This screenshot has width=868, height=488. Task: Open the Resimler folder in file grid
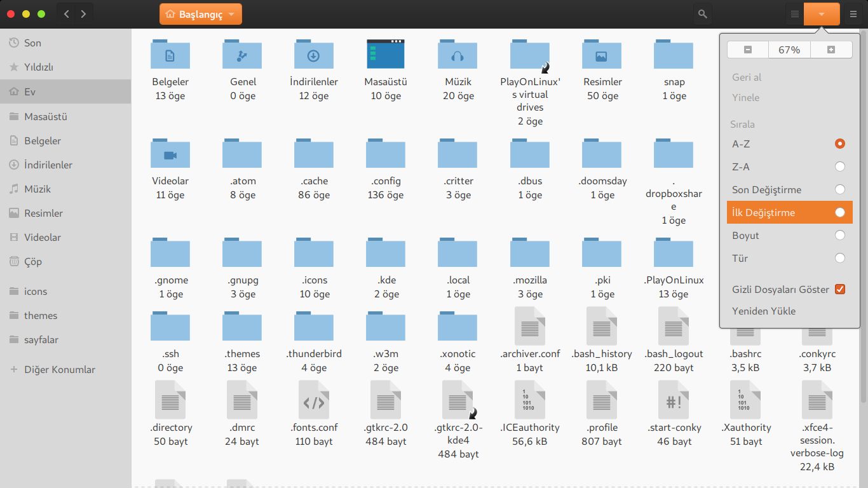tap(602, 55)
